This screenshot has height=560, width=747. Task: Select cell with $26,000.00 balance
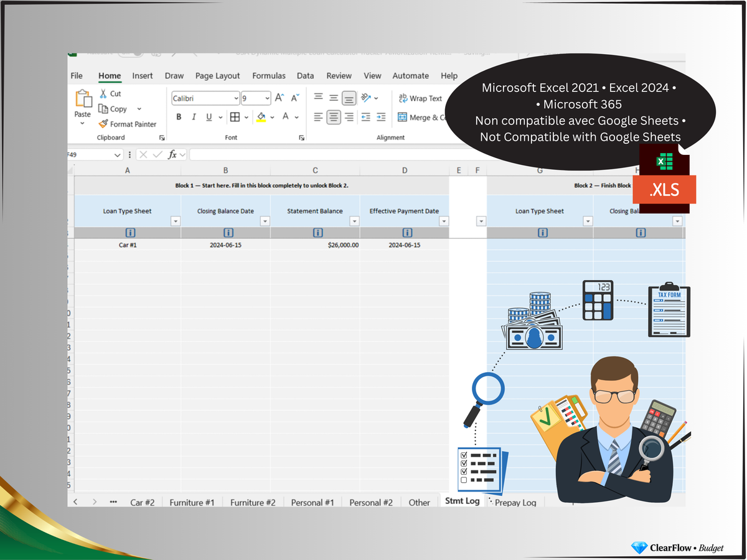(x=315, y=245)
